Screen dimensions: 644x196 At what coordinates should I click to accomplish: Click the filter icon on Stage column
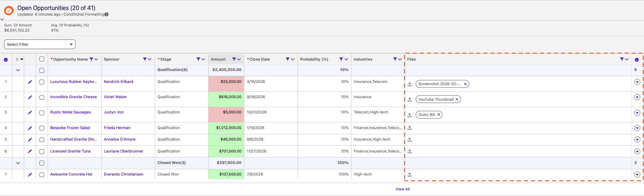tap(198, 59)
